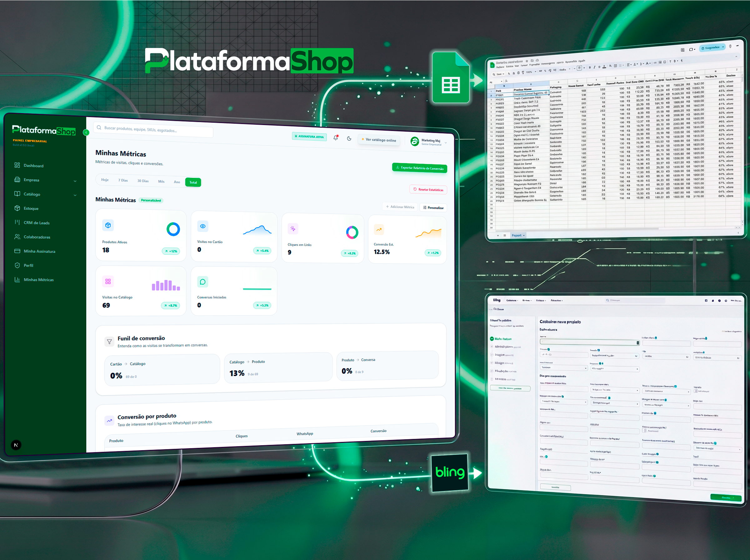Screen dimensions: 750x560
Task: Click the Visitas no Catálogo grid icon
Action: 108,281
